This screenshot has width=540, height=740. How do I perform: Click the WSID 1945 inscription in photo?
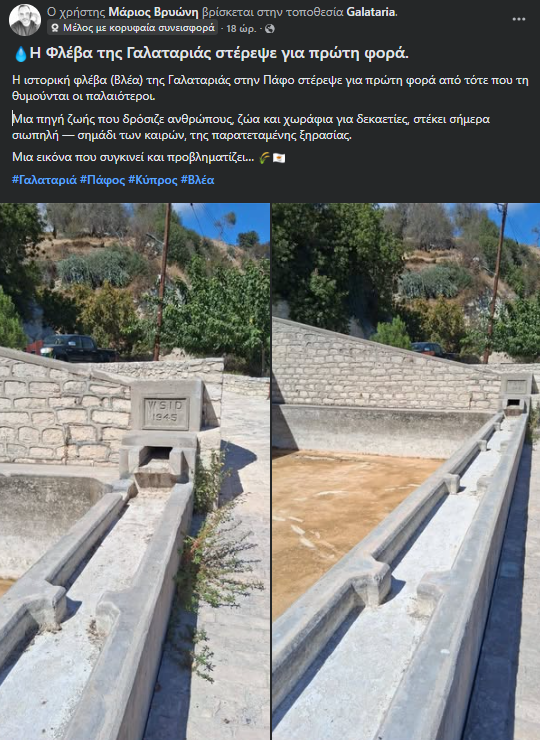tap(165, 412)
